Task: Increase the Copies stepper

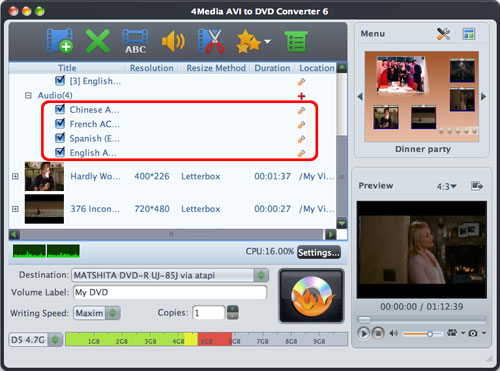Action: pyautogui.click(x=233, y=309)
